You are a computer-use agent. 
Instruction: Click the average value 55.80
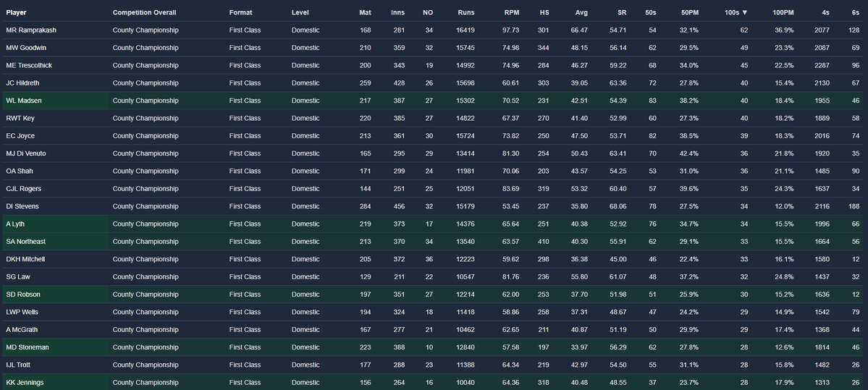pyautogui.click(x=580, y=276)
